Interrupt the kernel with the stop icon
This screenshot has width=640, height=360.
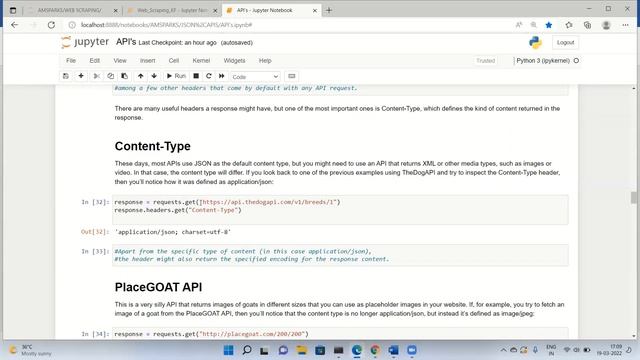click(196, 76)
